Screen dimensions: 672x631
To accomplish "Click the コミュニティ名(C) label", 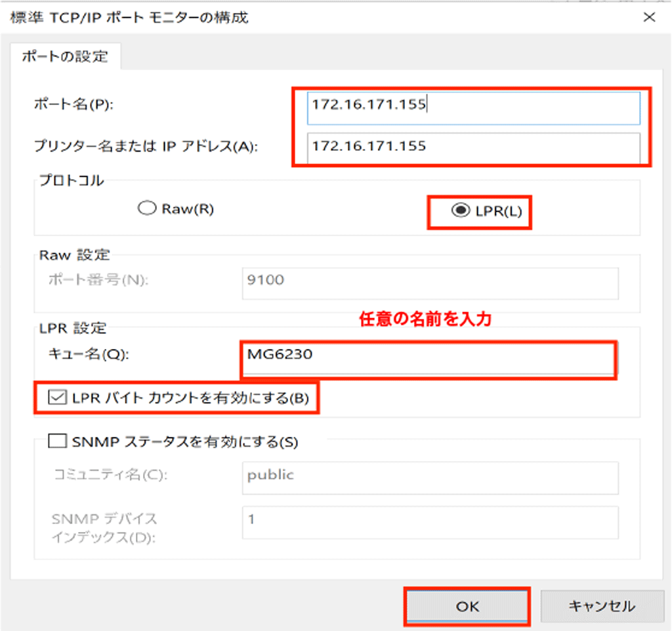I will (x=110, y=475).
